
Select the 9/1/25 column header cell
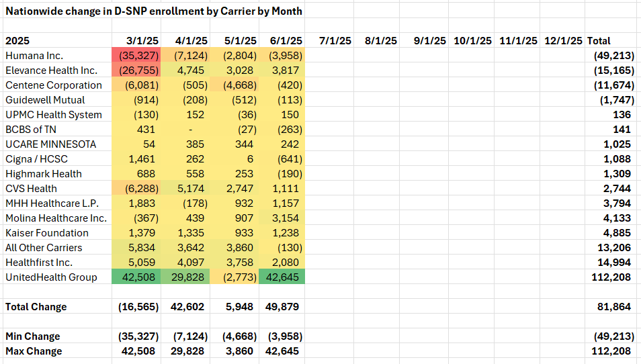point(424,40)
